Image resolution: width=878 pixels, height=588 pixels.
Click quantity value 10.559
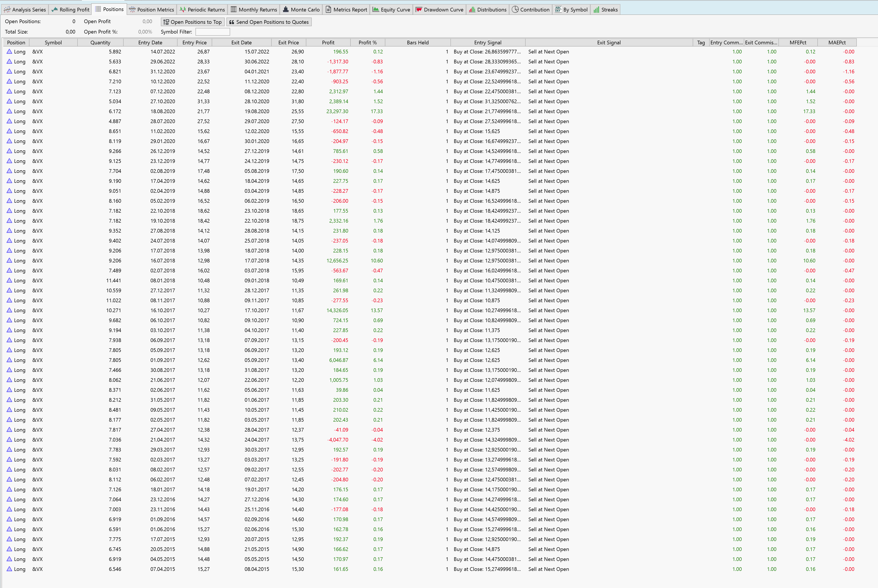[x=113, y=290]
